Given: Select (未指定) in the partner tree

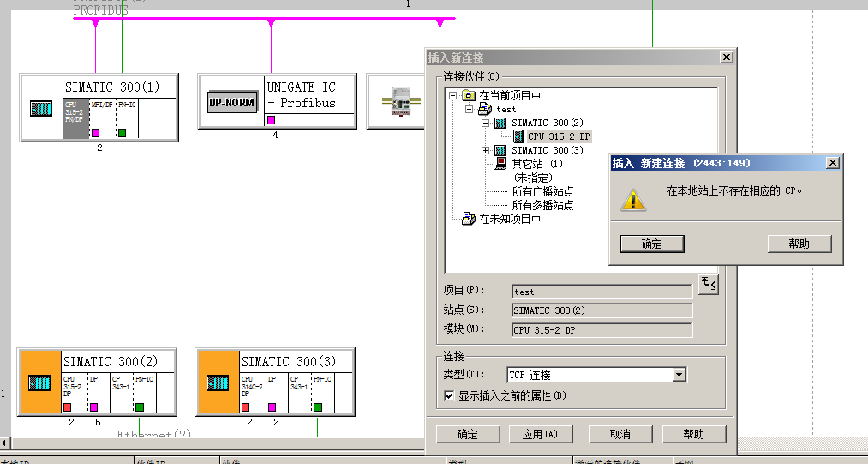Looking at the screenshot, I should coord(532,178).
